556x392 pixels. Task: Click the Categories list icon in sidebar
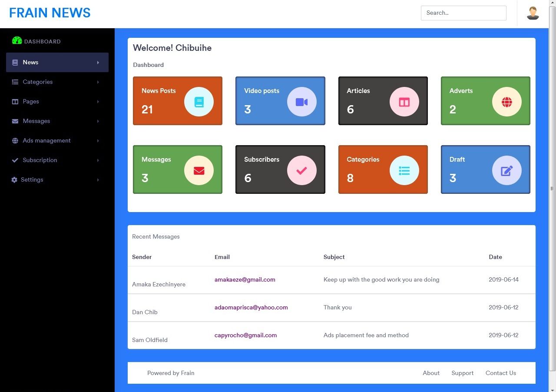pos(15,82)
